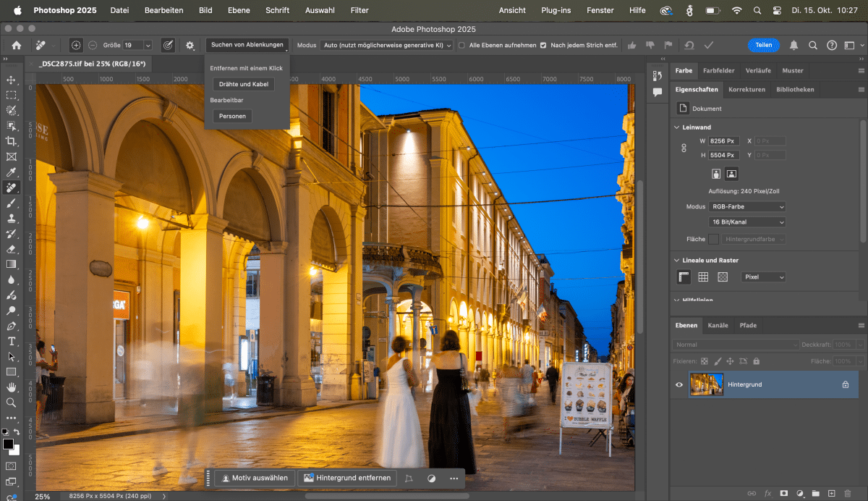Open the Modus 'Auto' dropdown
The image size is (868, 501).
click(387, 45)
